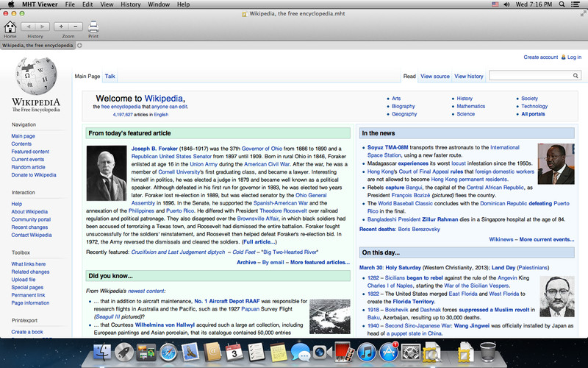
Task: Toggle full screen using window corner arrows
Action: point(583,13)
